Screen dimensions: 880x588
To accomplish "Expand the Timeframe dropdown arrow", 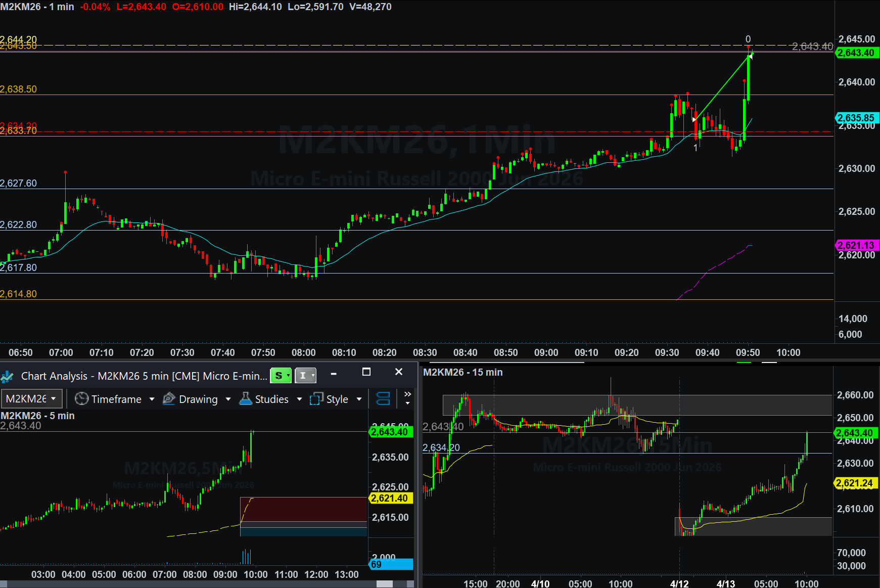I will coord(152,399).
